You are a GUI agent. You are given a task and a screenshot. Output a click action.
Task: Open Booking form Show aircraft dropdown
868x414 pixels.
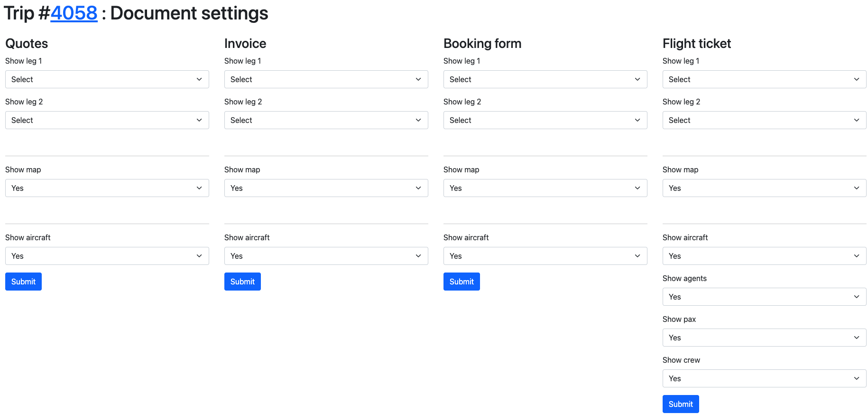click(545, 256)
